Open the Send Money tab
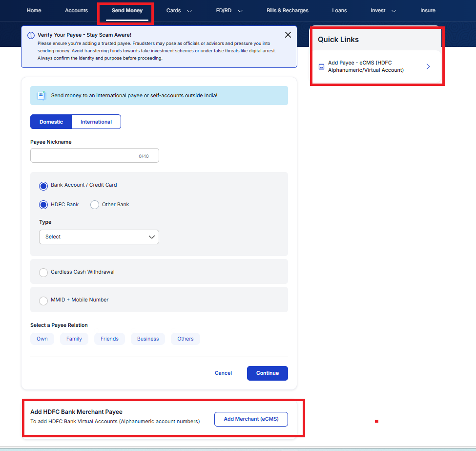The height and width of the screenshot is (451, 476). [127, 10]
